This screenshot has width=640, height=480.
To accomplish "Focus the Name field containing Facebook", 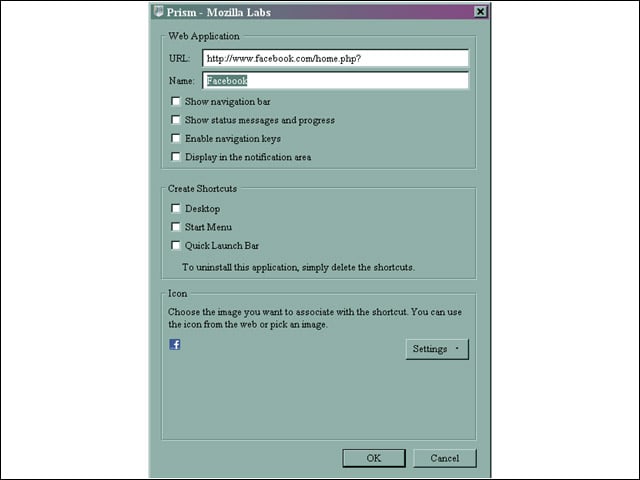I will click(336, 81).
